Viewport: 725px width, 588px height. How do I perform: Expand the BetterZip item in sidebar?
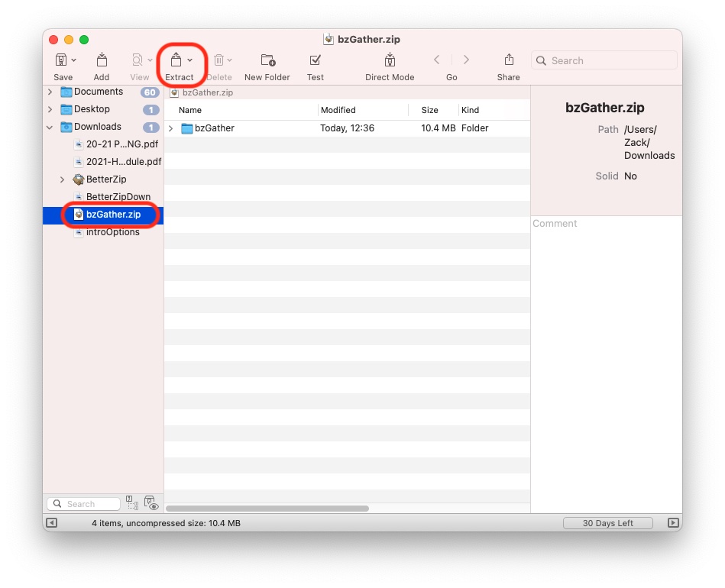coord(63,179)
